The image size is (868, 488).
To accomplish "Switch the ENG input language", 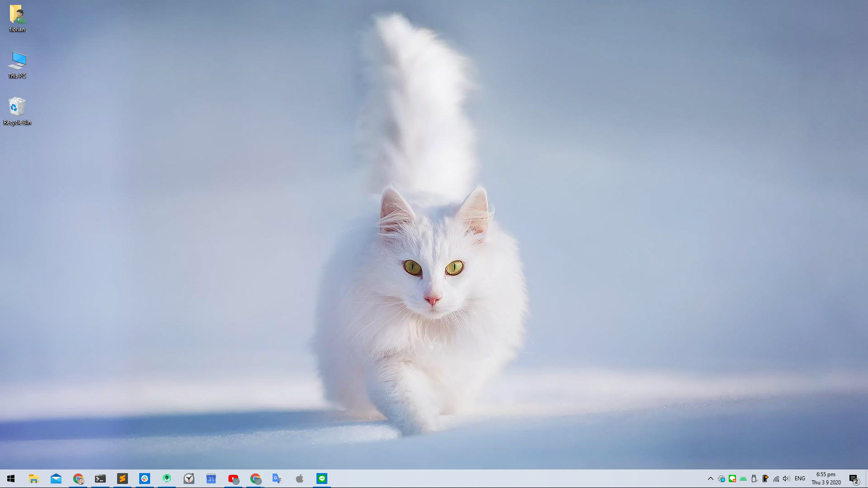I will point(800,479).
